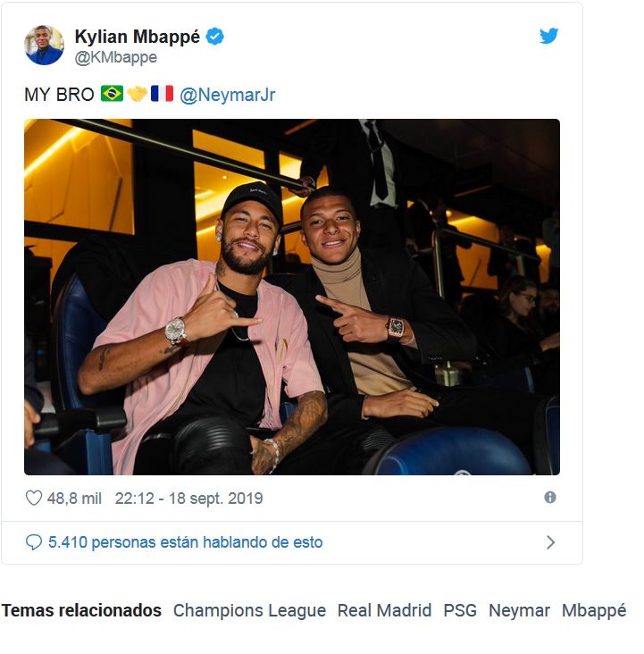644x654 pixels.
Task: Like the tweet with heart icon
Action: click(34, 499)
